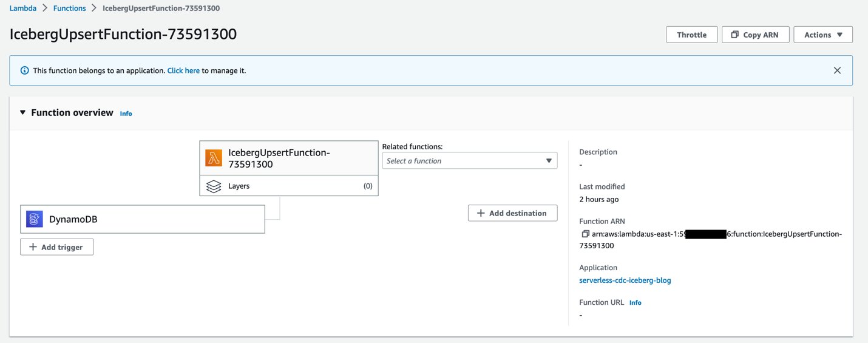868x343 pixels.
Task: Click the Layers stack icon
Action: [x=214, y=186]
